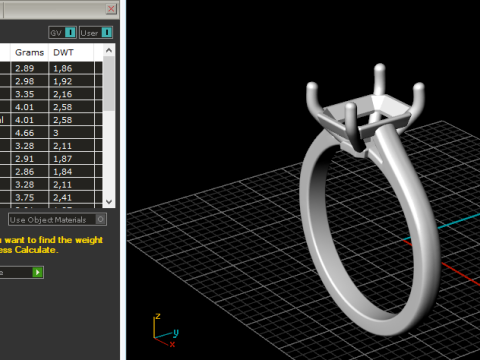Click the table scrollbar thumb

pos(109,83)
